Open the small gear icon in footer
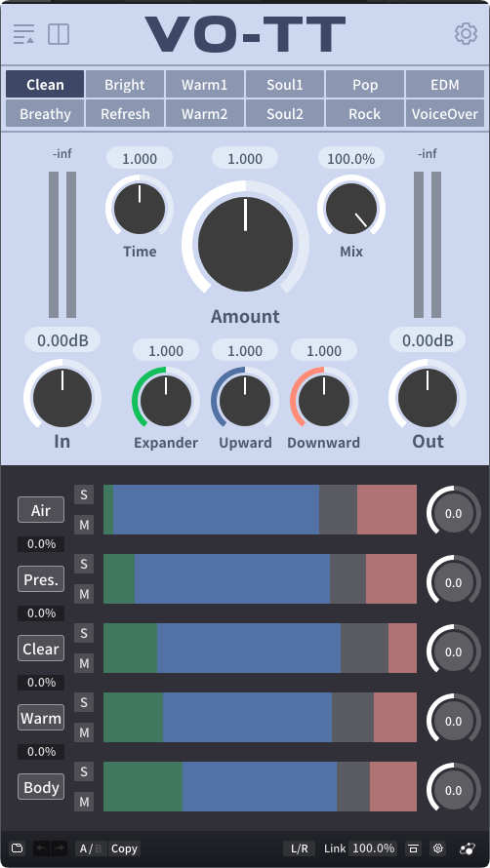Image resolution: width=490 pixels, height=868 pixels. coord(438,848)
